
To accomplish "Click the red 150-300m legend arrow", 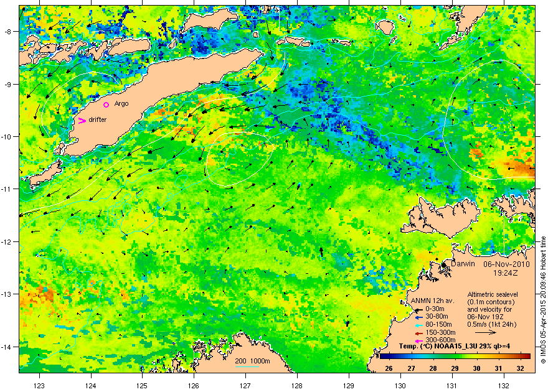I will pyautogui.click(x=418, y=333).
